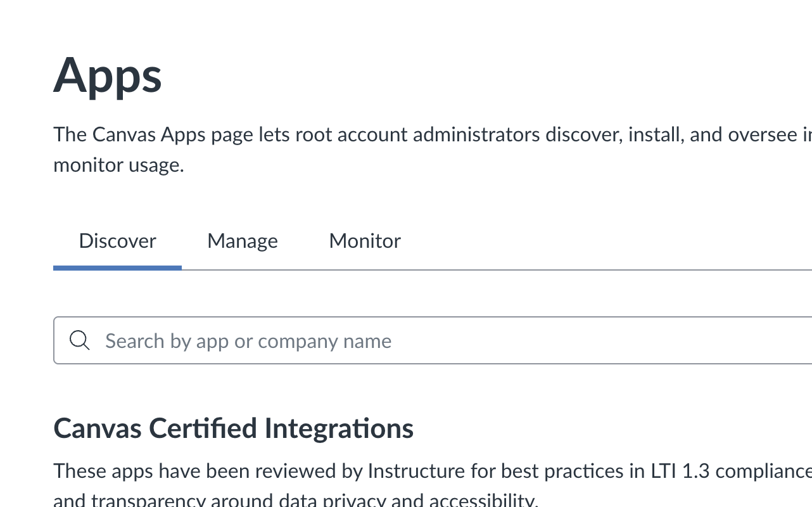Select the Manage tab label

[242, 241]
